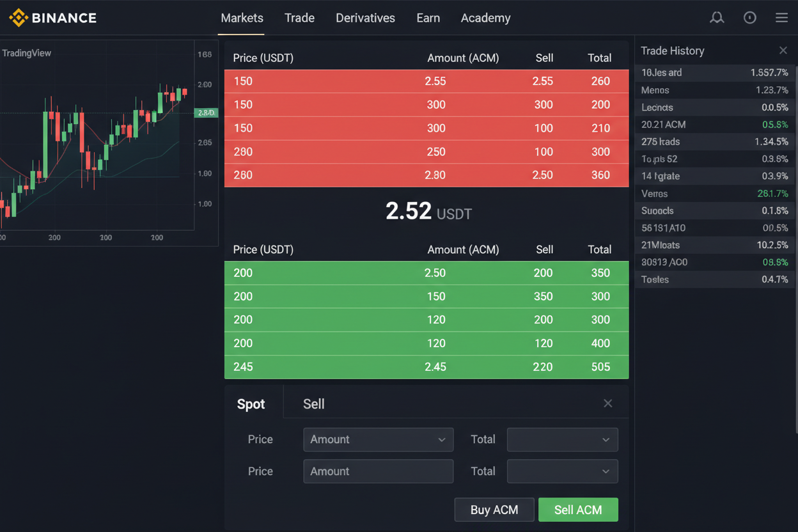This screenshot has width=798, height=532.
Task: Open the search icon in the top bar
Action: click(x=717, y=17)
